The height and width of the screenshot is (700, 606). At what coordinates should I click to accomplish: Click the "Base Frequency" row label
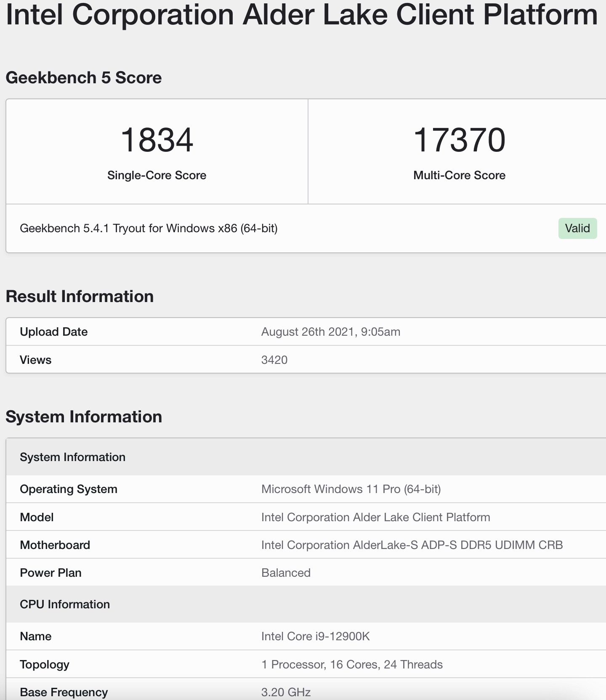coord(64,692)
